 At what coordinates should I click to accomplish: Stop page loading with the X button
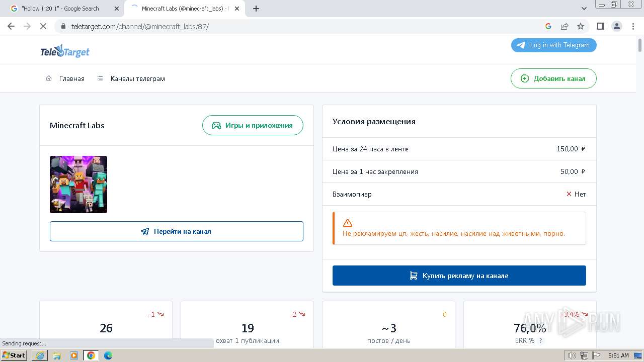tap(43, 26)
